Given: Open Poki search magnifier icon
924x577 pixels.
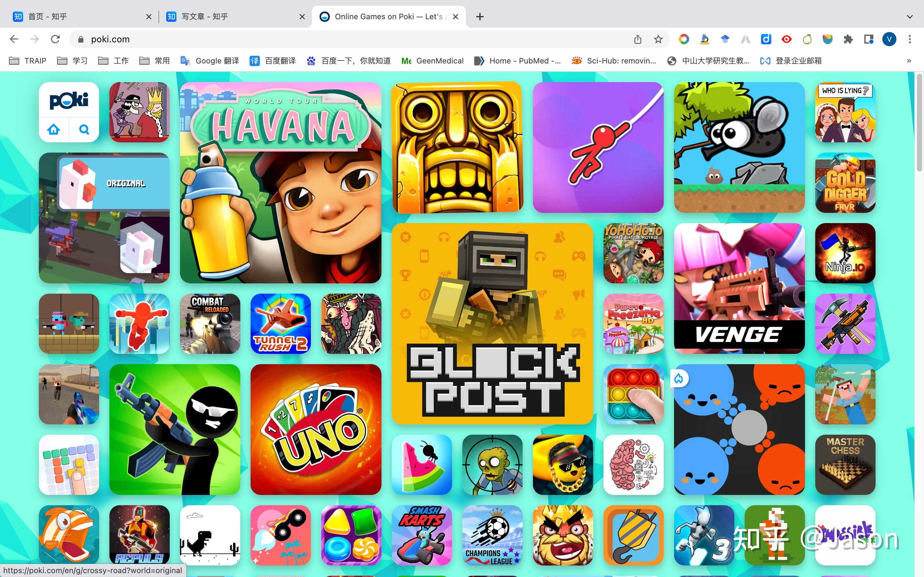Looking at the screenshot, I should tap(84, 130).
